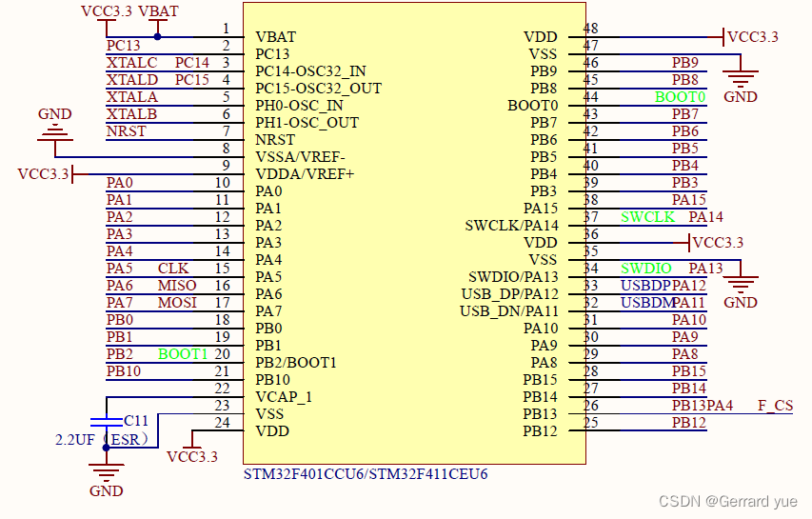Click PH1-OSC_OUT pin name in chip
812x519 pixels.
pyautogui.click(x=307, y=122)
